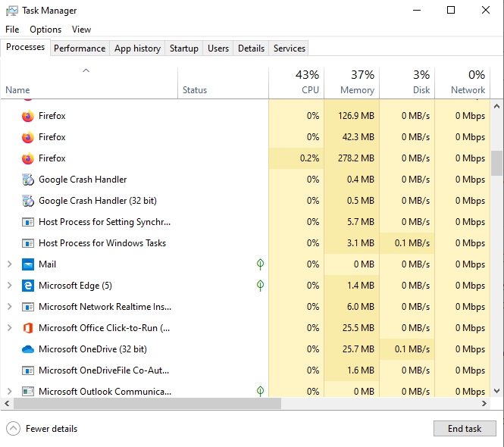Click the Microsoft OneDrive cloud icon

tap(28, 349)
